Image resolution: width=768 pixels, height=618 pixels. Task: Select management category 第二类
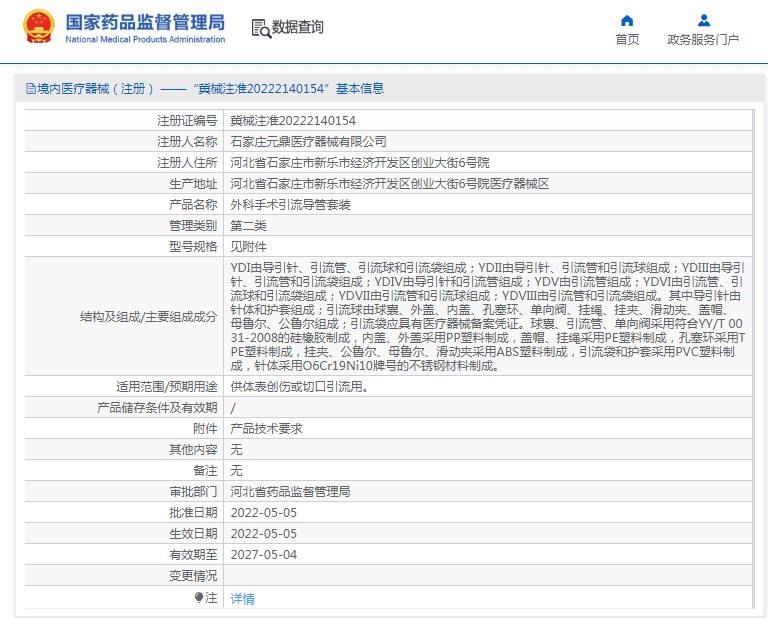[x=248, y=226]
